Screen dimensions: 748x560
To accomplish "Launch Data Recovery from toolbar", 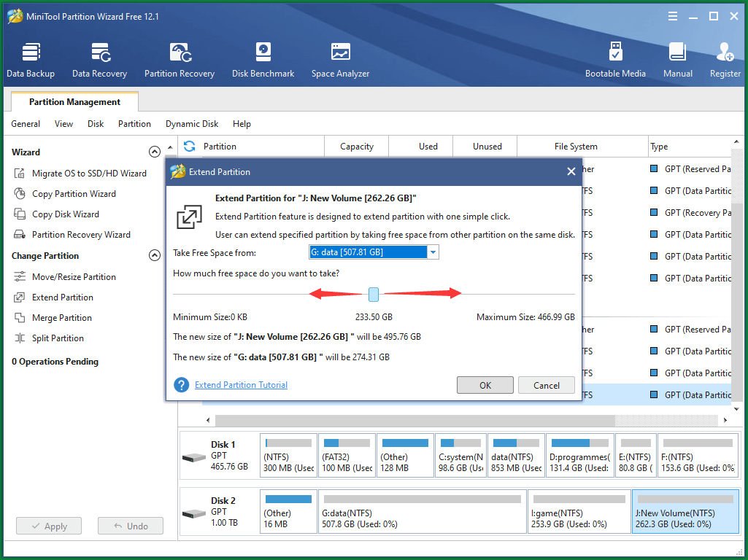I will (x=100, y=60).
